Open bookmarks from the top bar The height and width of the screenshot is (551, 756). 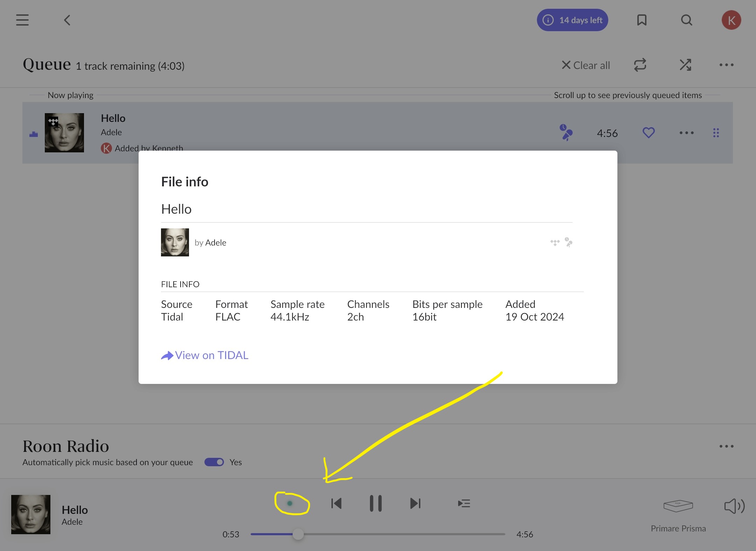[x=642, y=20]
